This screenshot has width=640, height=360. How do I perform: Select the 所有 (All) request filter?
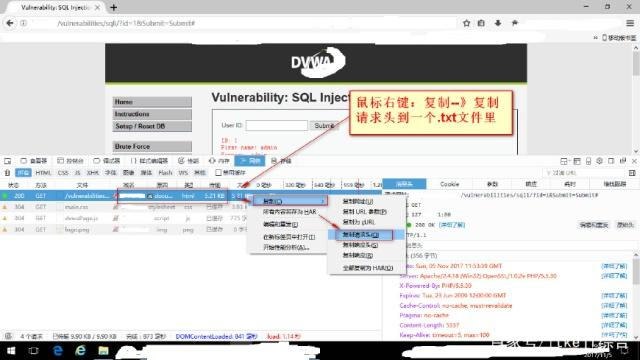point(23,173)
